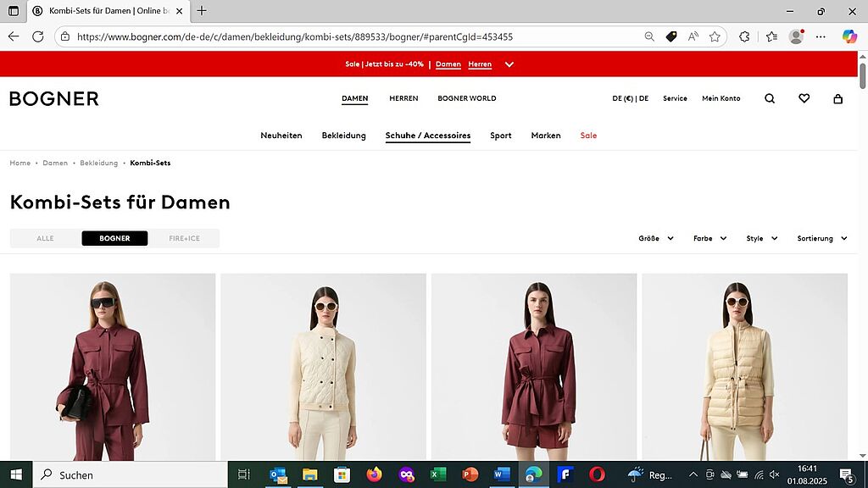Click the zoom out magnifier in address bar
Screen dimensions: 868x488
pos(649,36)
